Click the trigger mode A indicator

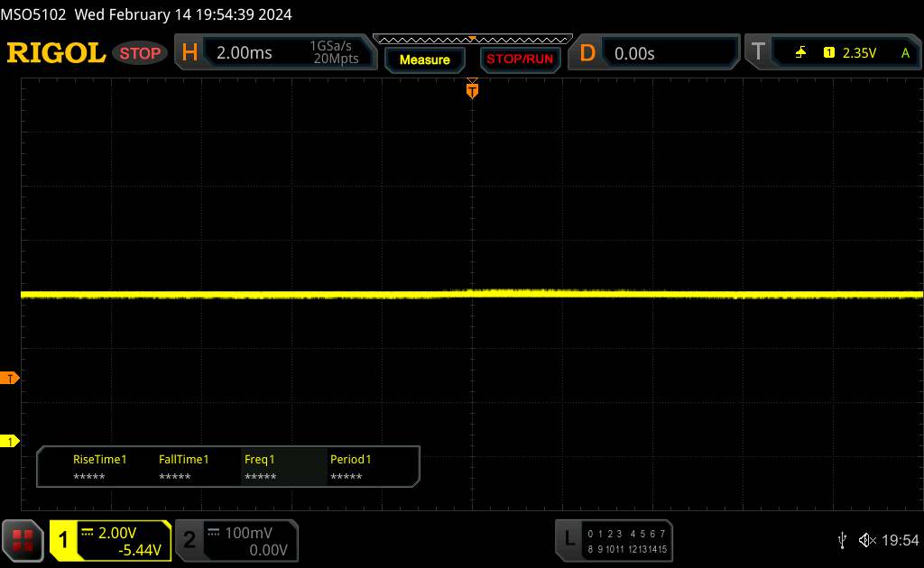[905, 53]
